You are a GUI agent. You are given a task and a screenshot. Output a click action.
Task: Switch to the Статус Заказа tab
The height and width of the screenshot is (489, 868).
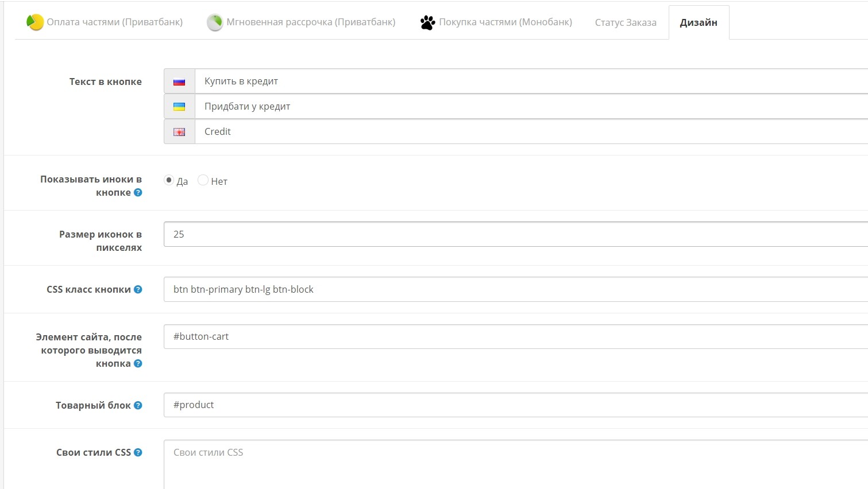point(626,22)
